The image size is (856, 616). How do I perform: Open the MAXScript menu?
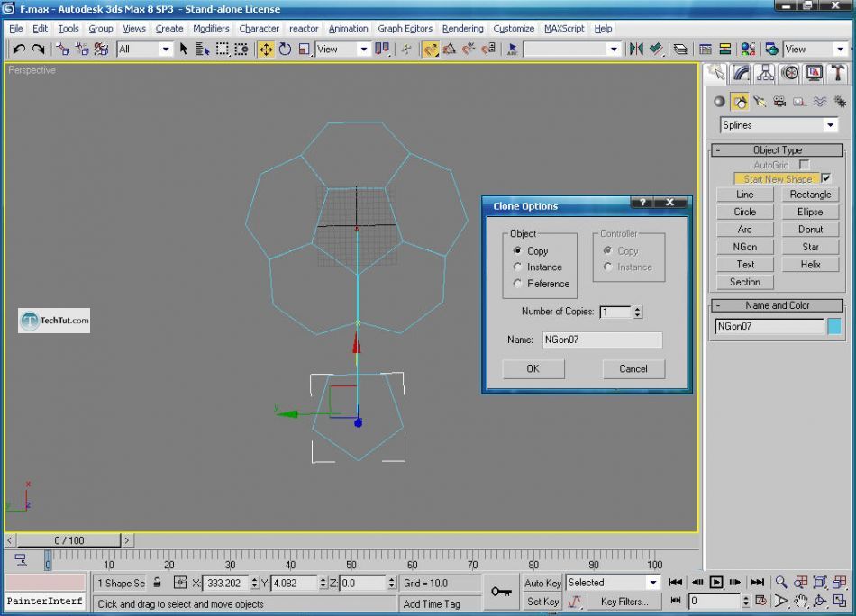pos(564,29)
